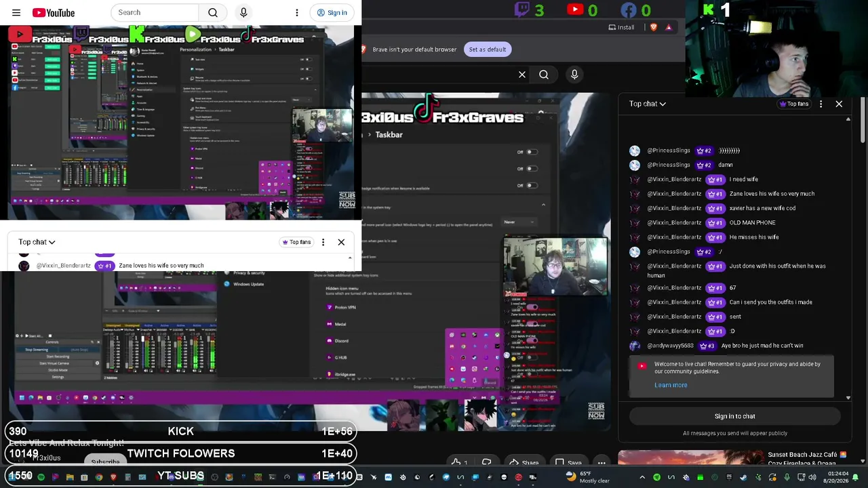Start voice search with the microphone
Screen dimensions: 868x488
(x=243, y=12)
